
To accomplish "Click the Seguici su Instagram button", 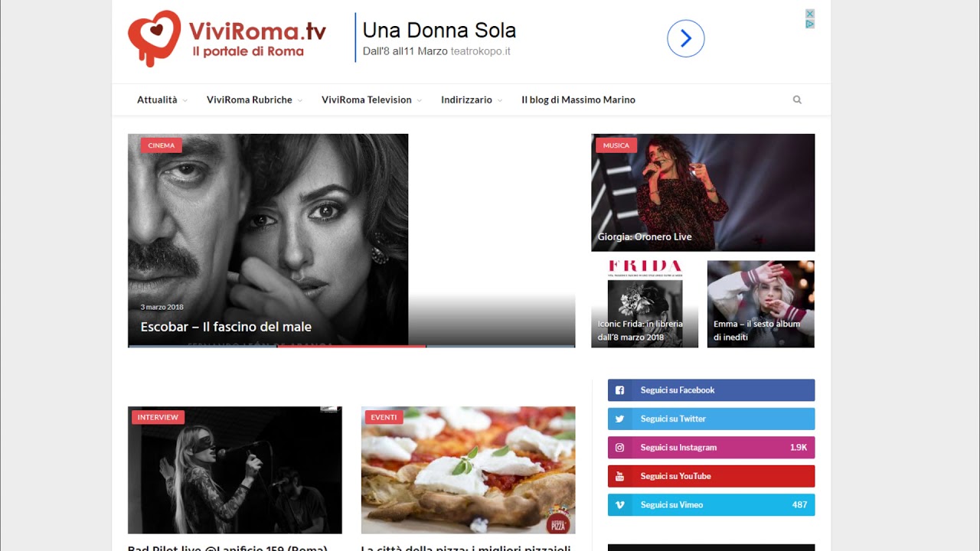I will click(711, 448).
